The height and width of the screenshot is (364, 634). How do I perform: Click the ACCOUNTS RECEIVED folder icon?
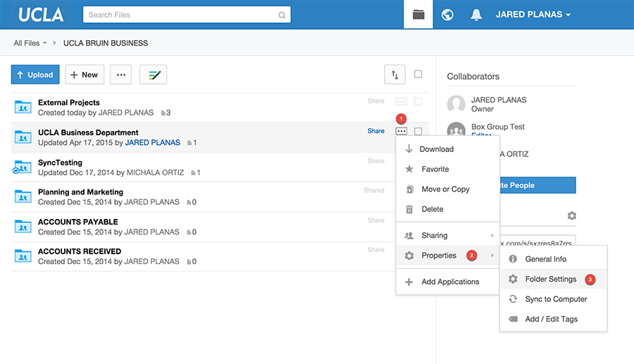(x=23, y=256)
